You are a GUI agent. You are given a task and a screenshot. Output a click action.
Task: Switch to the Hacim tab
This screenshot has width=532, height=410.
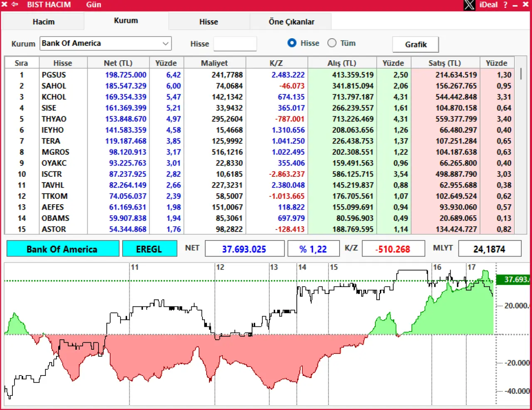(x=43, y=22)
